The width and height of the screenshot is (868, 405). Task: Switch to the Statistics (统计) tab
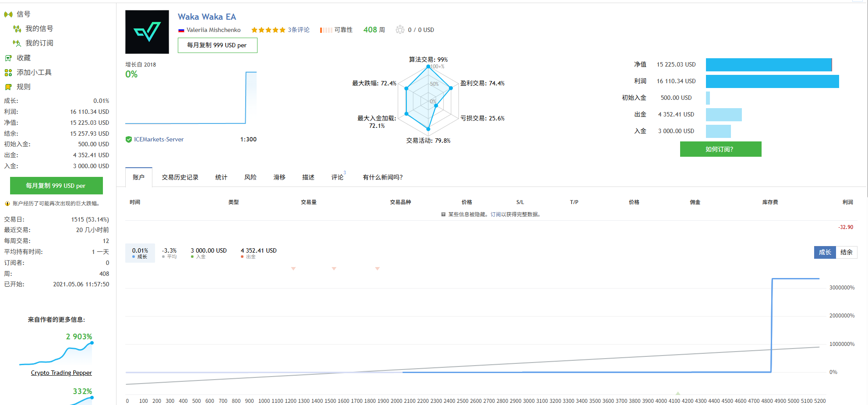point(221,177)
